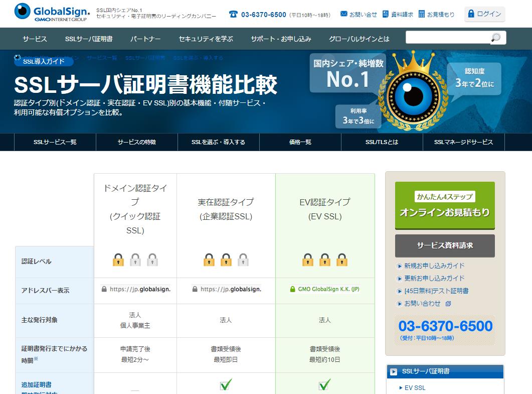Switch to the SSLマネージドサービス tab
532x394 pixels.
click(x=464, y=142)
